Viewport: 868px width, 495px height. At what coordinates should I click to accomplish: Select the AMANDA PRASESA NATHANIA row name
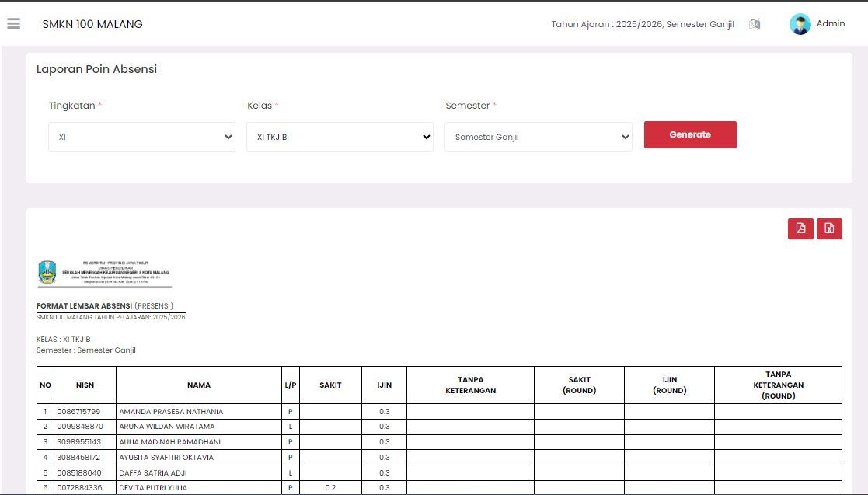click(171, 412)
